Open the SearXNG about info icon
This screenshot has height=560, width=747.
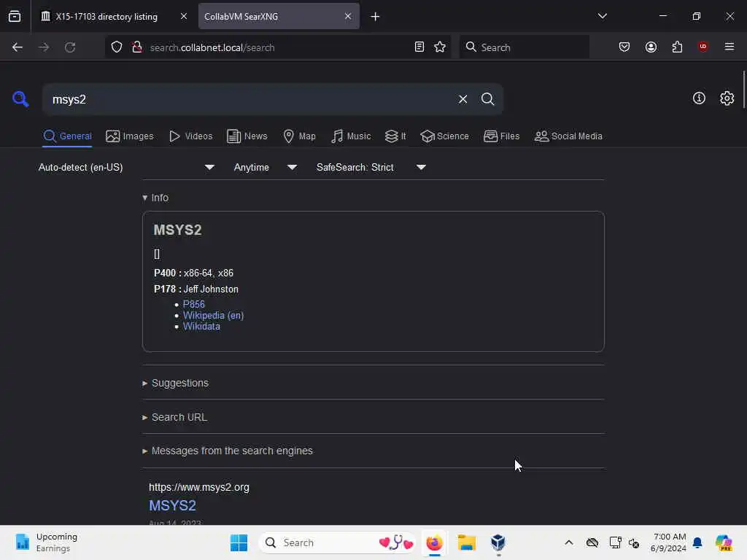(699, 98)
